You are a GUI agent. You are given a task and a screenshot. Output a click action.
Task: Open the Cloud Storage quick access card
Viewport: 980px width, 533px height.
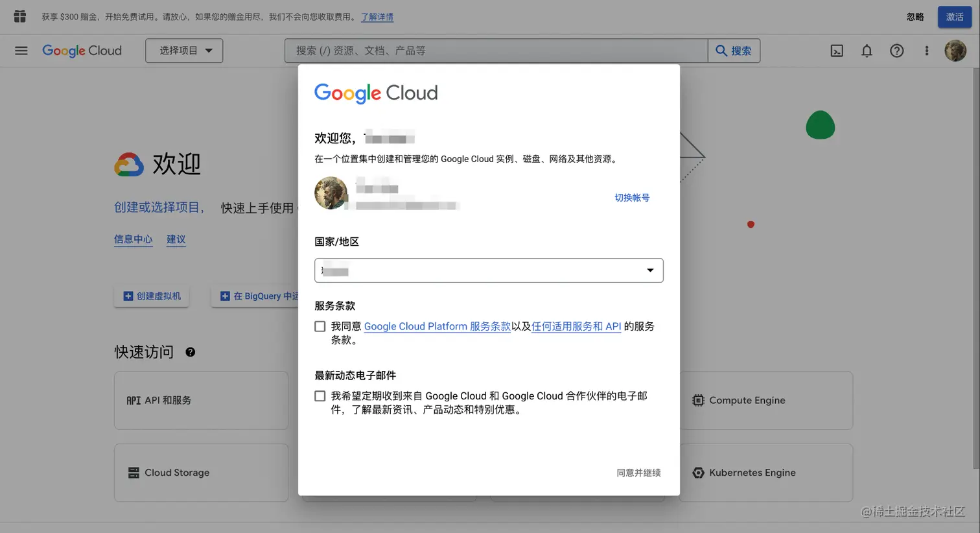201,473
